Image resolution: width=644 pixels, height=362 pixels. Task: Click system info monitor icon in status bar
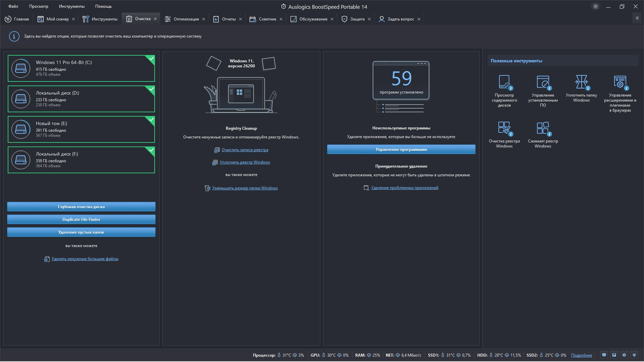[x=604, y=355]
